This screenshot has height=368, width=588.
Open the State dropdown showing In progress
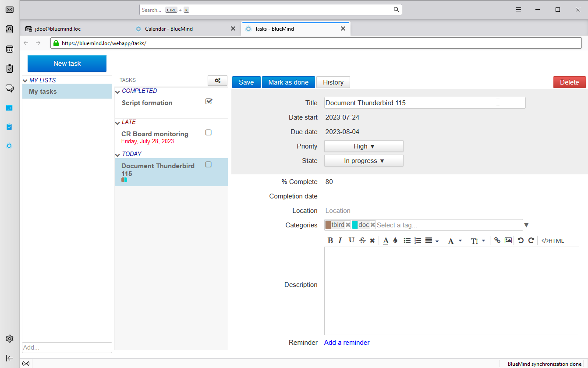[364, 161]
